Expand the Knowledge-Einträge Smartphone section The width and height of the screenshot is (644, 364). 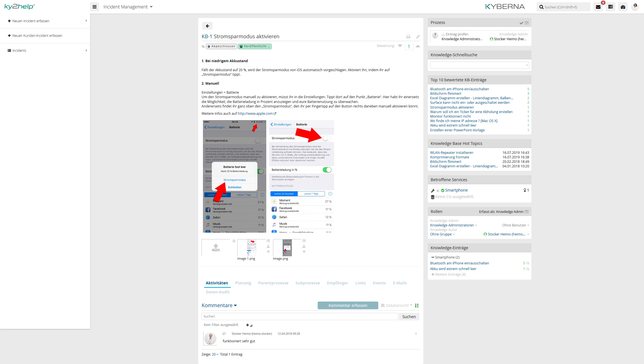click(x=433, y=257)
